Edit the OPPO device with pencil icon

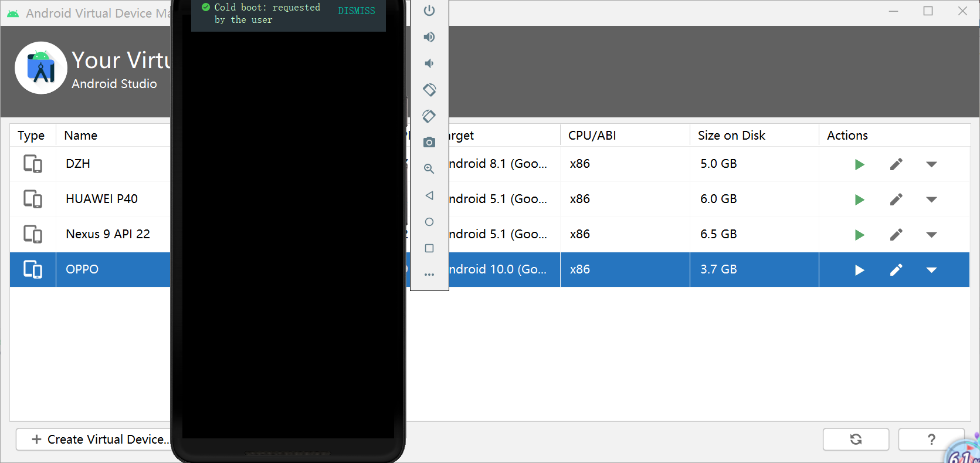[896, 270]
